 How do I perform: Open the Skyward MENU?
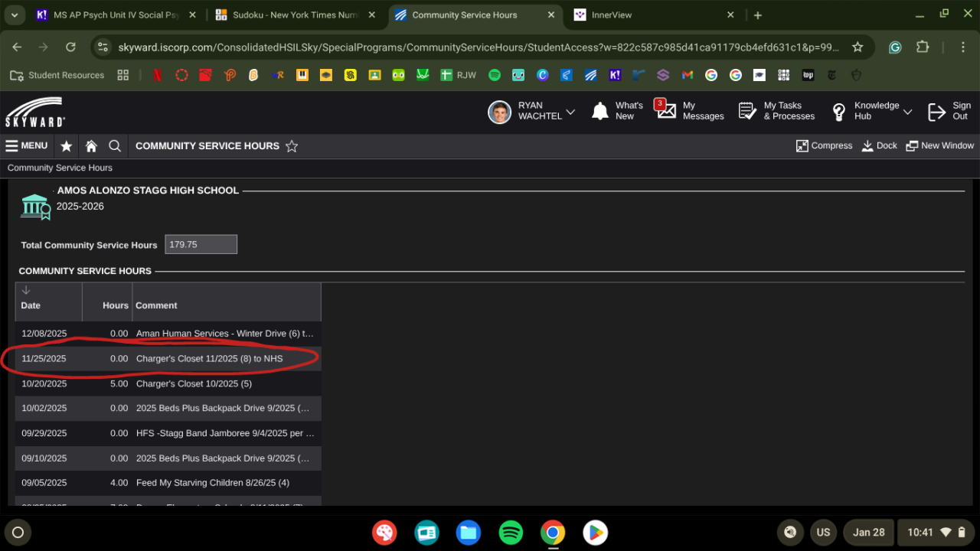coord(27,145)
